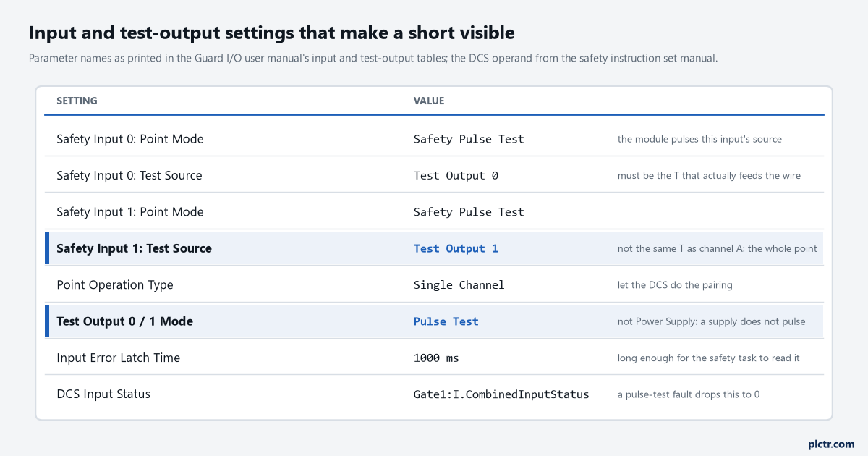Image resolution: width=868 pixels, height=456 pixels.
Task: Select 'Safety Input 0: Test Source' setting
Action: click(x=129, y=175)
